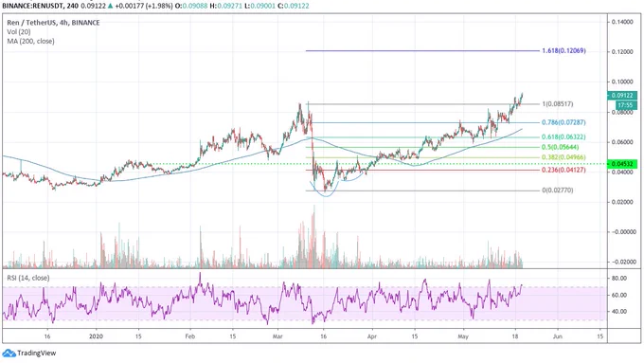
Task: Click the TradingView logo
Action: [9, 354]
